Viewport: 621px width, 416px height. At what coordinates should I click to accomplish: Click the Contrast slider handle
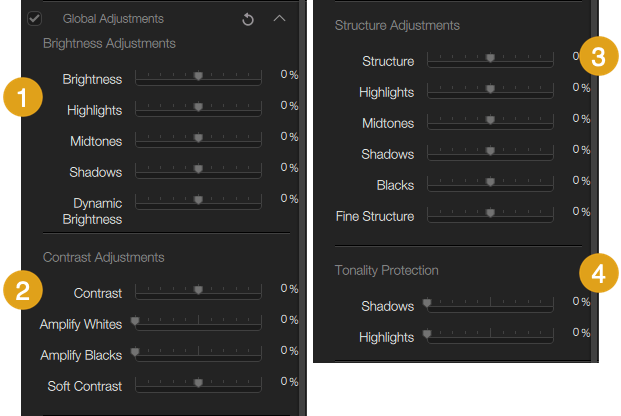(x=198, y=290)
